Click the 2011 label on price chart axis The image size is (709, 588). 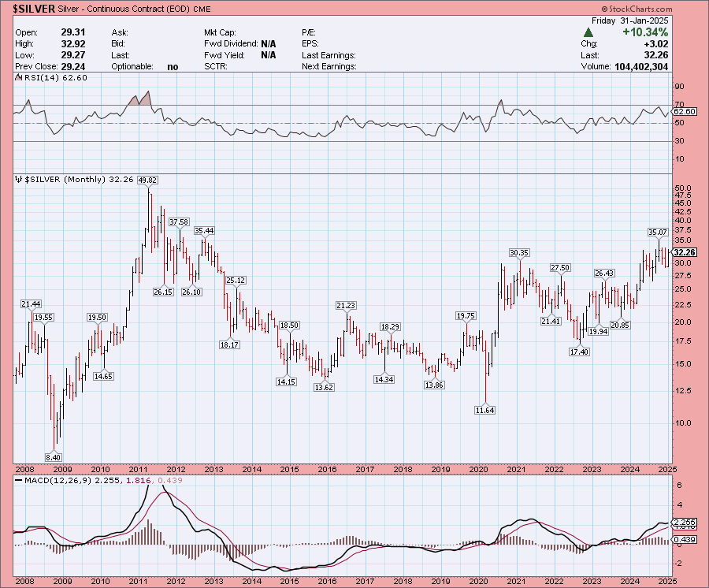(x=139, y=470)
